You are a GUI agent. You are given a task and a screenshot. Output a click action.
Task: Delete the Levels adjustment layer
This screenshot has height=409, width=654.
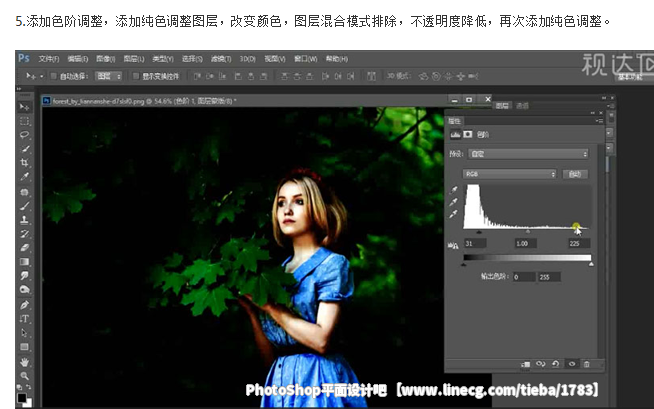tap(586, 364)
